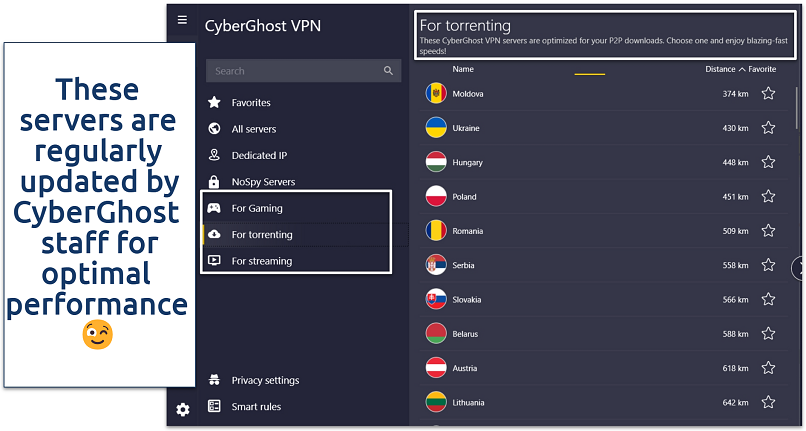806x431 pixels.
Task: Open Privacy settings
Action: coord(265,380)
